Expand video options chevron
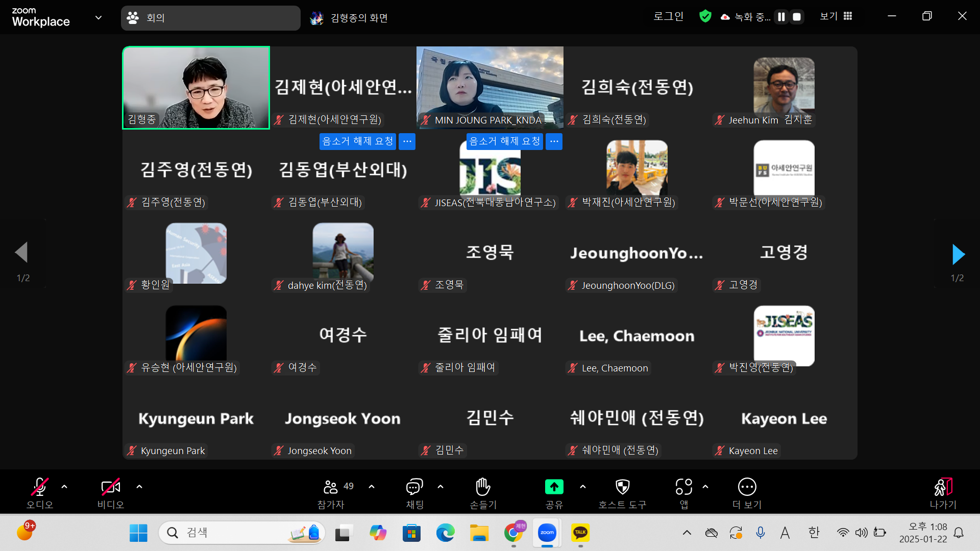The image size is (980, 551). (139, 487)
